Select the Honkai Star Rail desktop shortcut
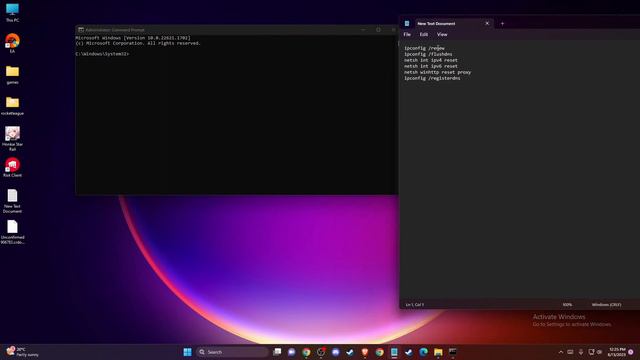 point(12,139)
